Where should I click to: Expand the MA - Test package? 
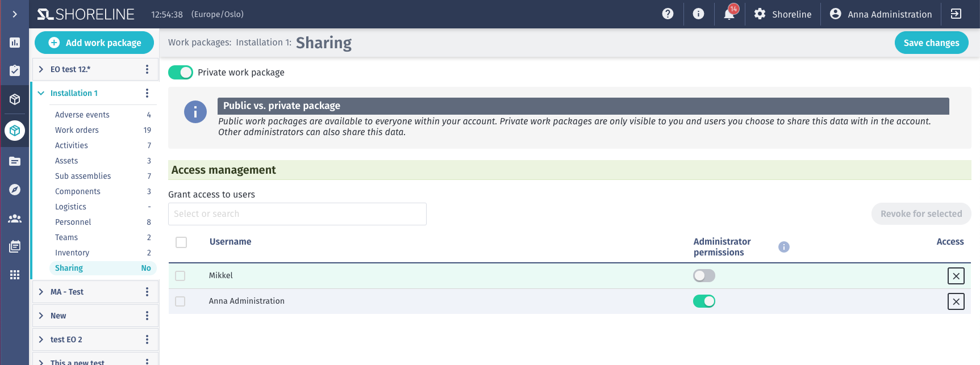41,292
